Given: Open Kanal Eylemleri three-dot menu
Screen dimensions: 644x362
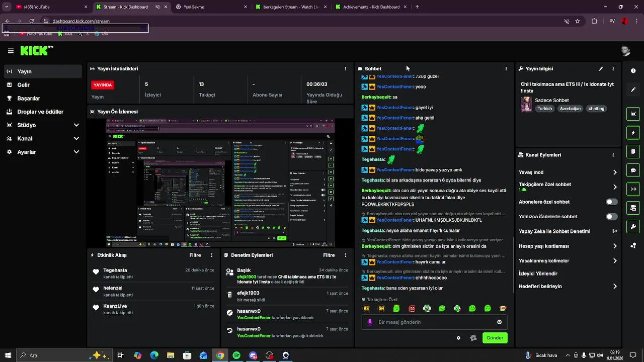Looking at the screenshot, I should [613, 155].
